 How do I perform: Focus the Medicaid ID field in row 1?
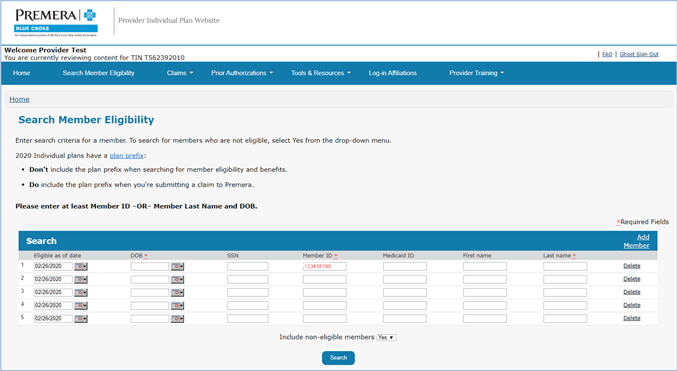coord(405,266)
